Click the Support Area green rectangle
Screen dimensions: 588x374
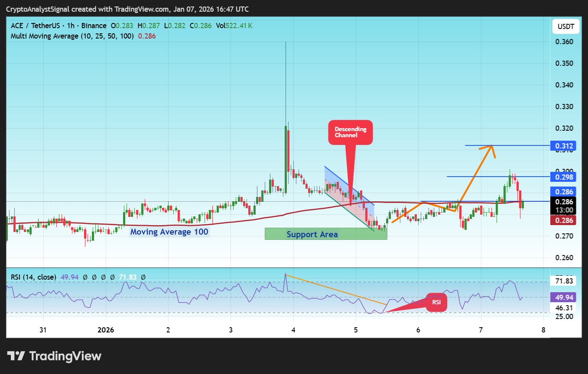click(326, 234)
